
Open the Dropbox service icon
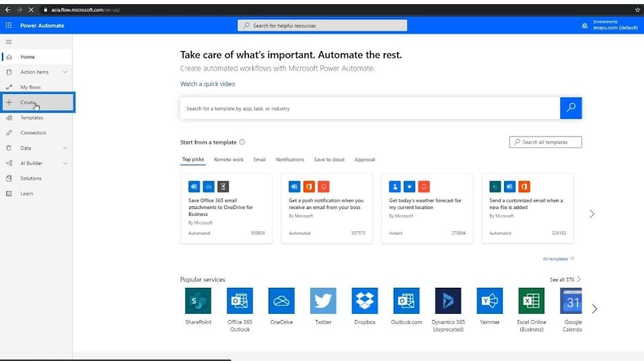(x=365, y=300)
